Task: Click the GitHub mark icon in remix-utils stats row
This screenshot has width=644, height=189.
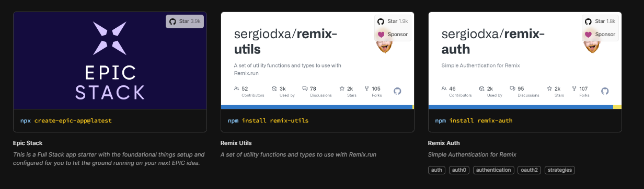Action: pos(397,91)
